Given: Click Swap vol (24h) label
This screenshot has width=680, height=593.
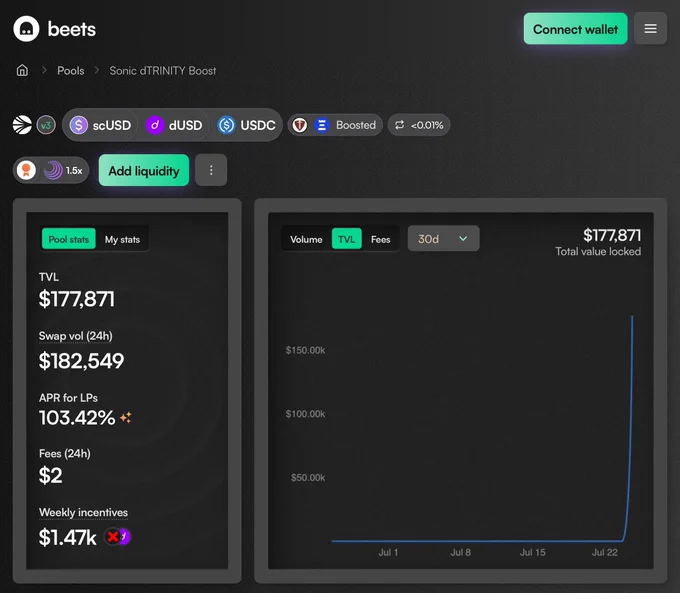Looking at the screenshot, I should 75,336.
